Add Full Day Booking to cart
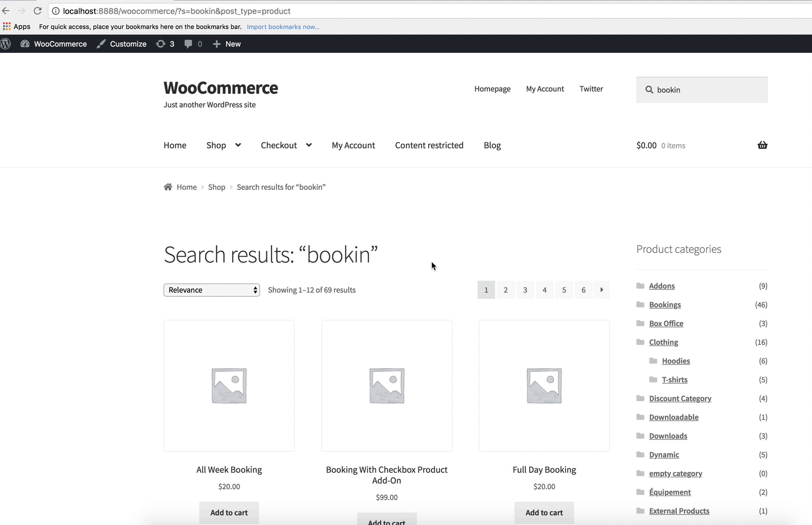812x525 pixels. 544,512
